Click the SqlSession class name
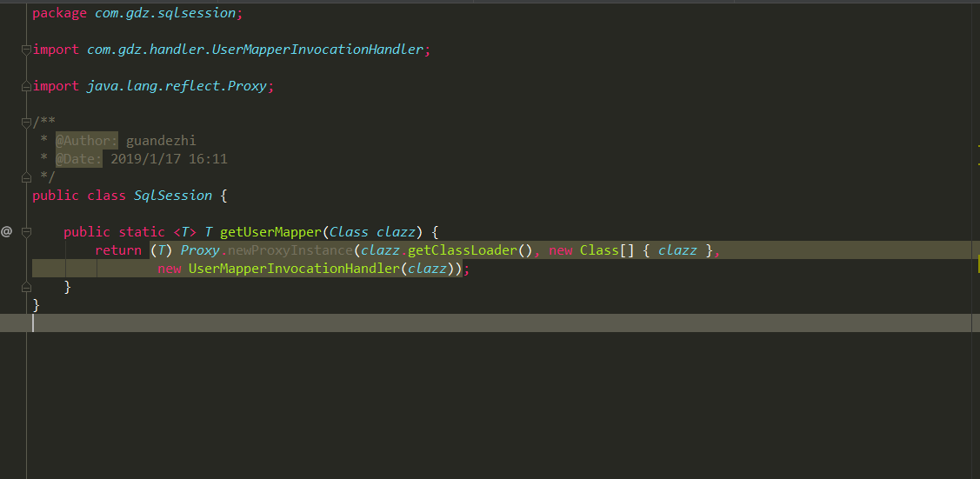Image resolution: width=980 pixels, height=479 pixels. 173,196
